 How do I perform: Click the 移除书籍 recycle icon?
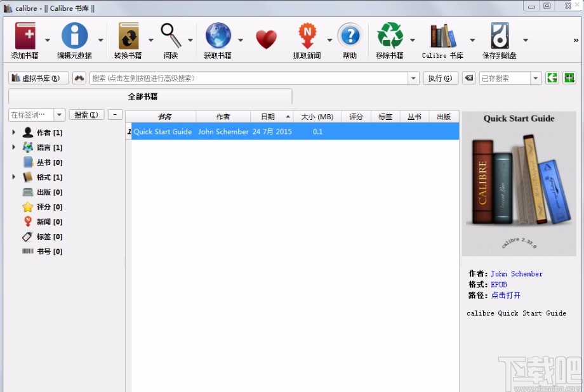(390, 35)
